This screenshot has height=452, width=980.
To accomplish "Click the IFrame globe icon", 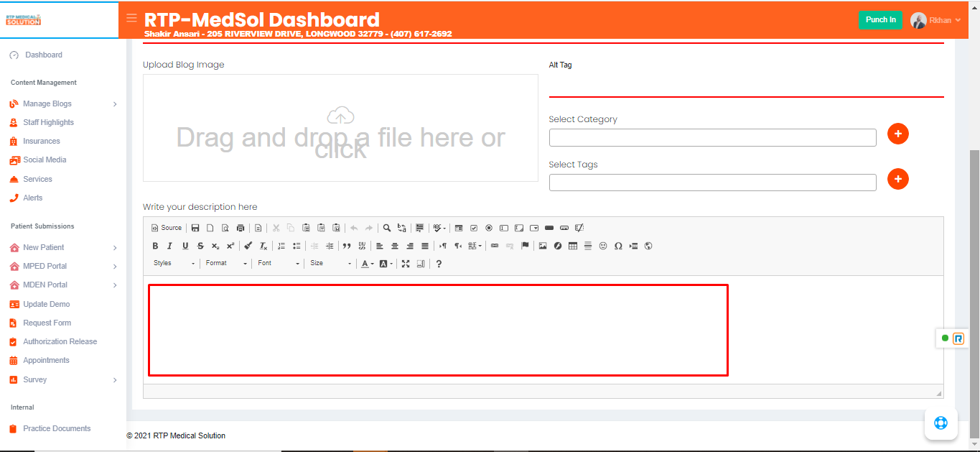I will [x=648, y=246].
